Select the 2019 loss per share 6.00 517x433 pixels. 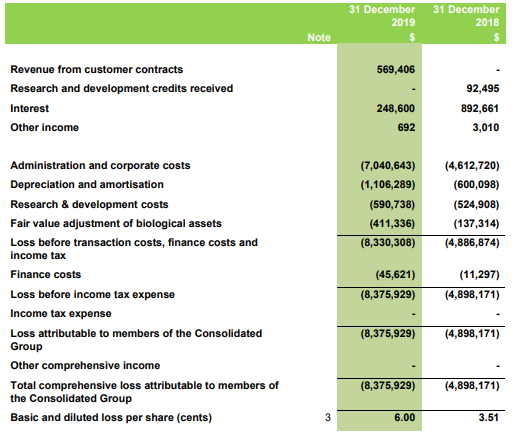coord(404,417)
